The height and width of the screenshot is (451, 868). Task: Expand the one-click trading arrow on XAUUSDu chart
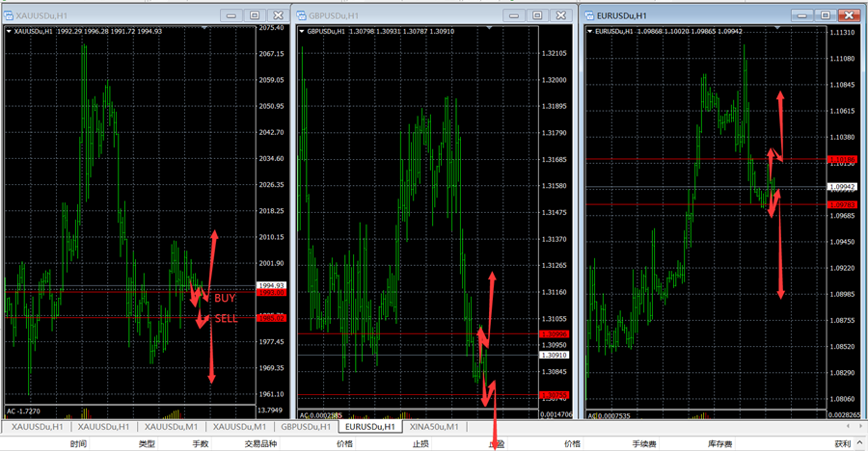[x=10, y=31]
